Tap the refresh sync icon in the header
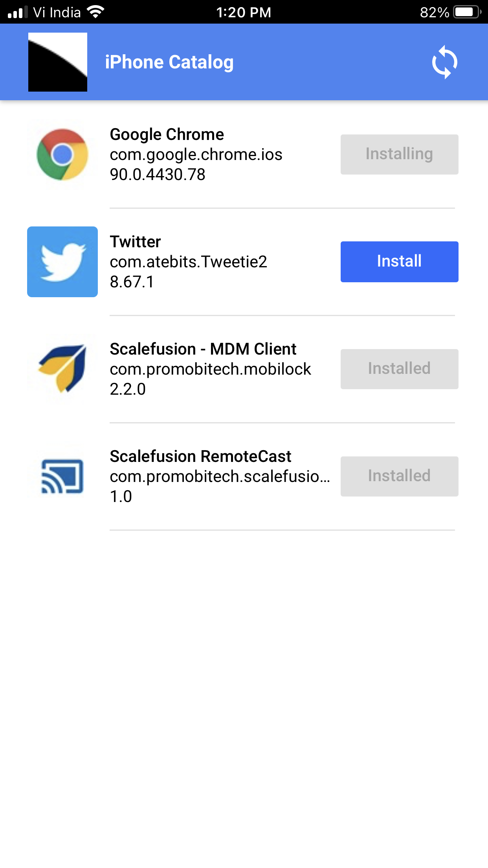 pos(444,62)
